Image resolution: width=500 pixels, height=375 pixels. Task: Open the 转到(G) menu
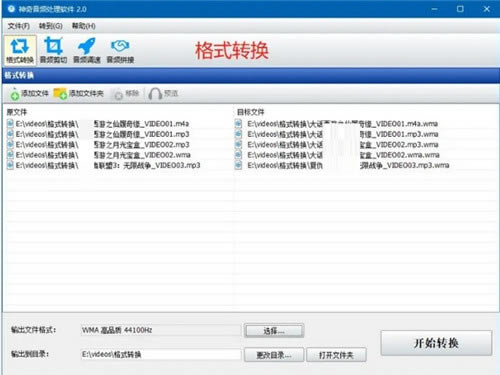click(x=51, y=26)
